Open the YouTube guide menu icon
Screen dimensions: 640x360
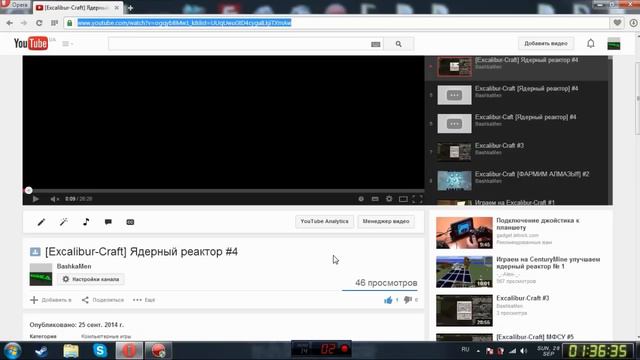point(67,44)
